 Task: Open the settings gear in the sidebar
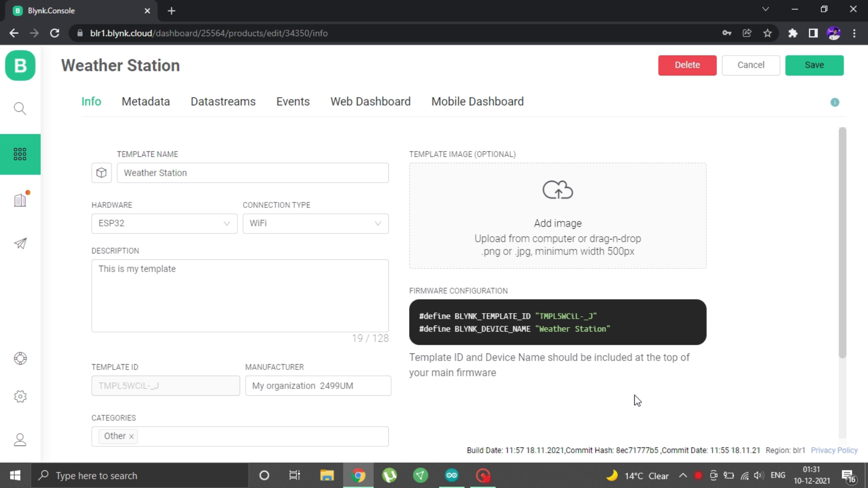point(20,396)
